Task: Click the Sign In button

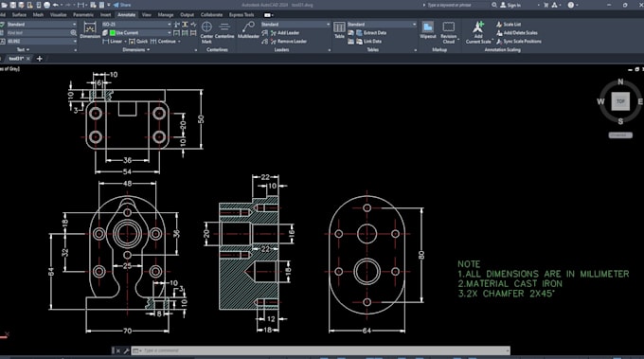Action: click(x=510, y=5)
